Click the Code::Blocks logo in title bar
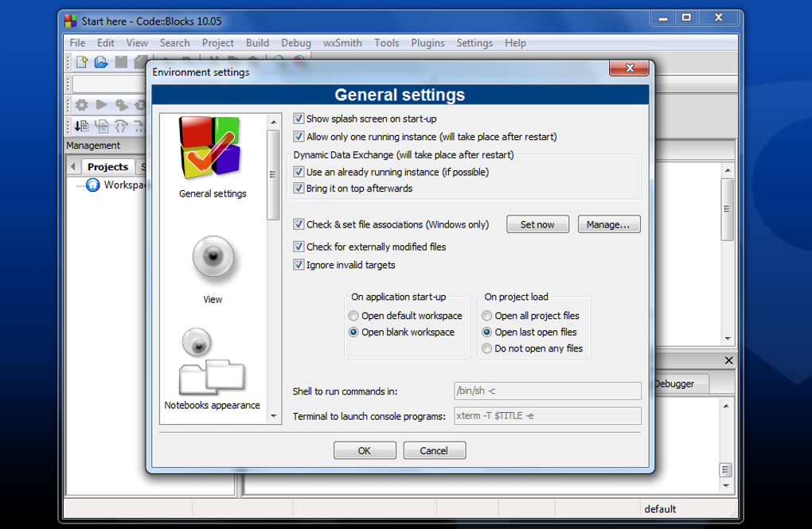The height and width of the screenshot is (529, 812). pos(70,21)
